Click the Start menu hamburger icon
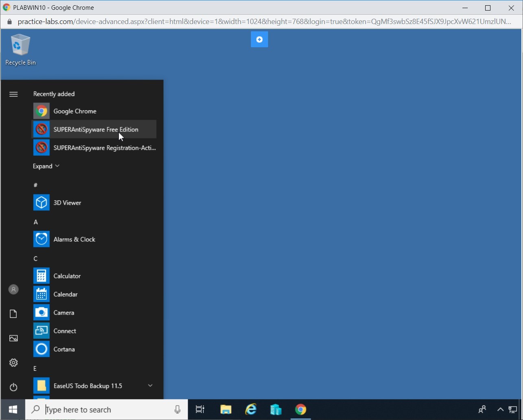 click(13, 94)
